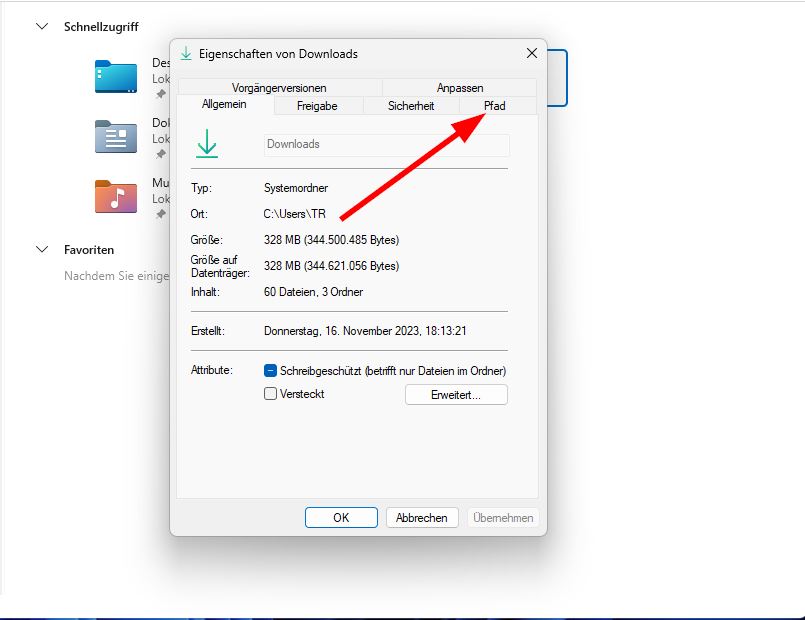Dismiss dialog with Abbrechen button
Image resolution: width=805 pixels, height=620 pixels.
421,517
